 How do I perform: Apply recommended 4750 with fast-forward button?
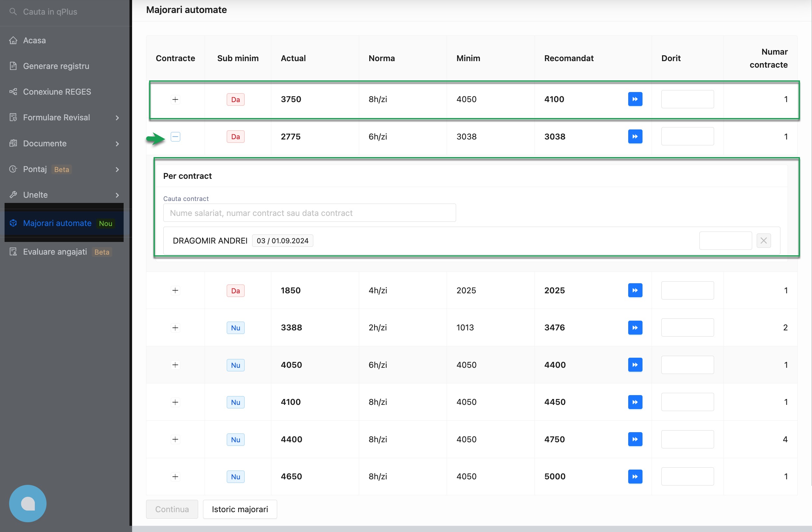coord(635,439)
